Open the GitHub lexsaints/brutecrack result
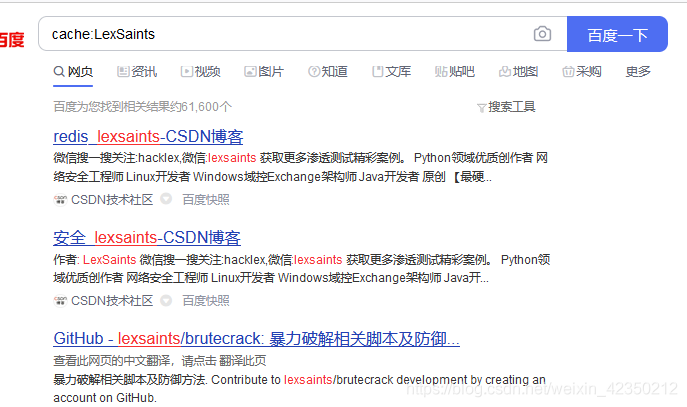Screen dimensions: 687x407 (256, 339)
